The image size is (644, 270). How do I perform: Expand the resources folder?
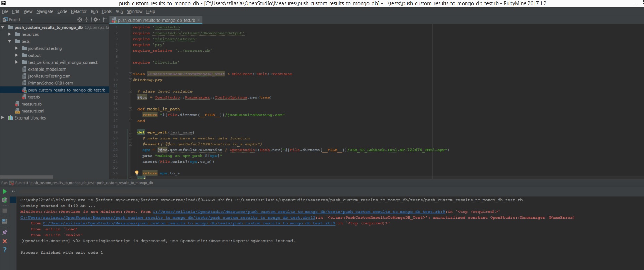click(x=10, y=34)
